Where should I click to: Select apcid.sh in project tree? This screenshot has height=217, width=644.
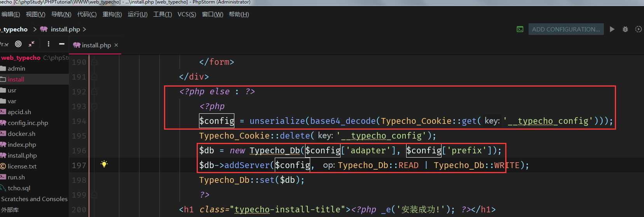coord(19,112)
